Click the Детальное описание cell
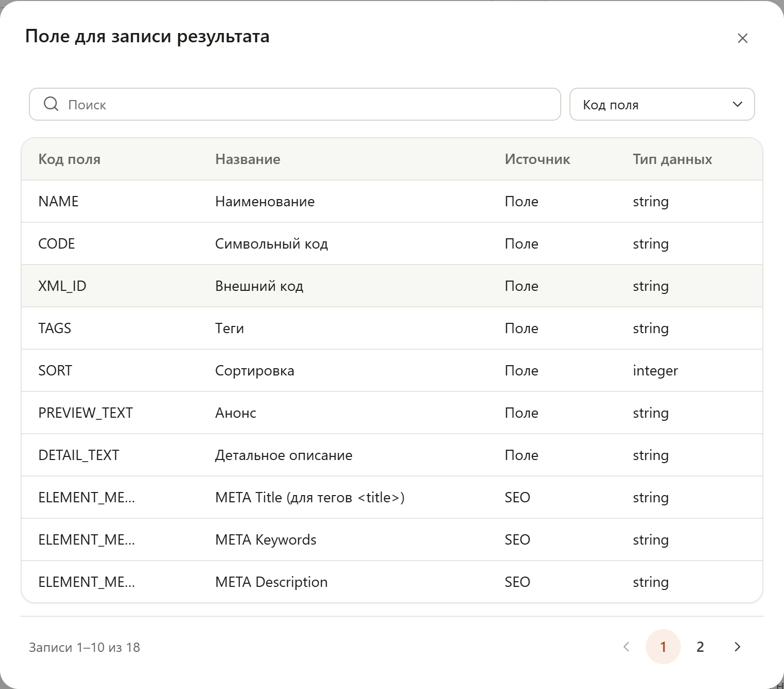Image resolution: width=784 pixels, height=689 pixels. [x=284, y=455]
